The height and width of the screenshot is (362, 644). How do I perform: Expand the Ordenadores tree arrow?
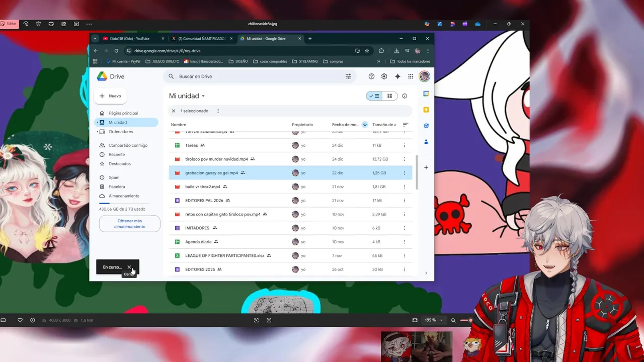pos(97,132)
